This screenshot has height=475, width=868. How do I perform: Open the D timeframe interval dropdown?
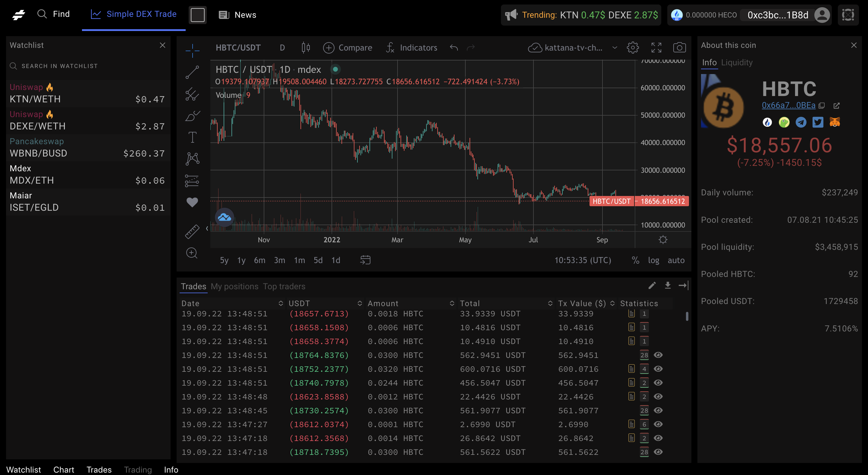click(282, 48)
